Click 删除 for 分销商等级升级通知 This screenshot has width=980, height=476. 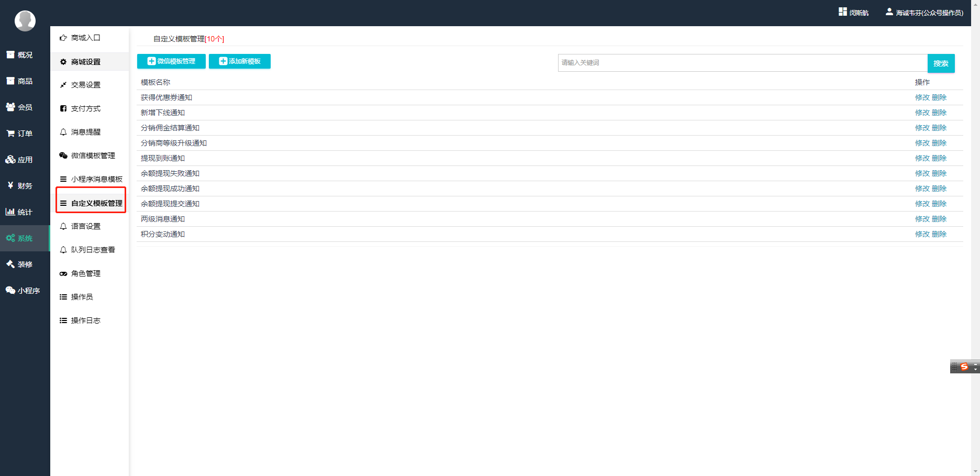pos(939,143)
